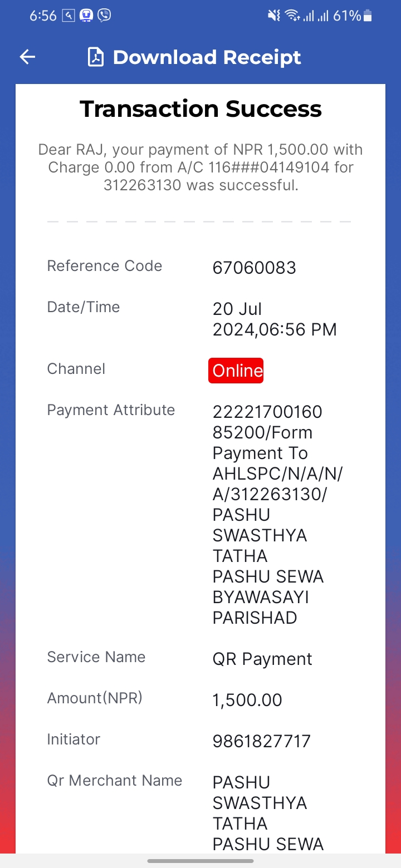Tap the muted sound status icon
This screenshot has height=868, width=401.
click(274, 16)
